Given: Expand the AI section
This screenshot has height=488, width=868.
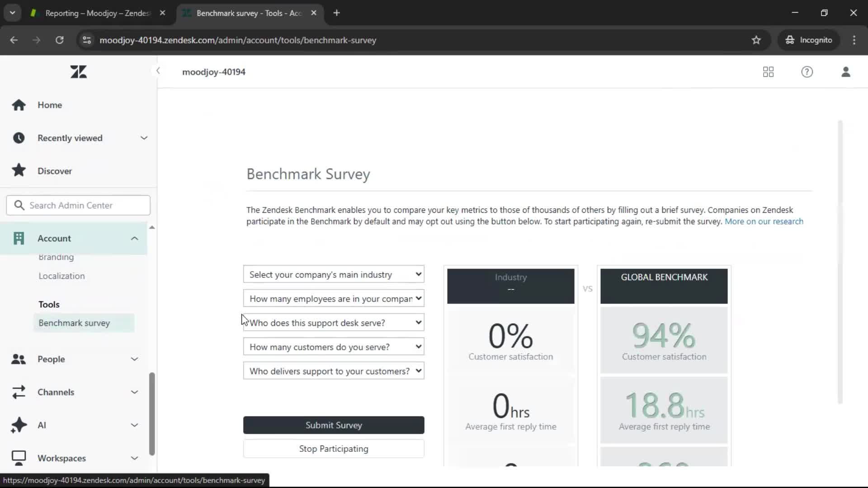Looking at the screenshot, I should [134, 425].
